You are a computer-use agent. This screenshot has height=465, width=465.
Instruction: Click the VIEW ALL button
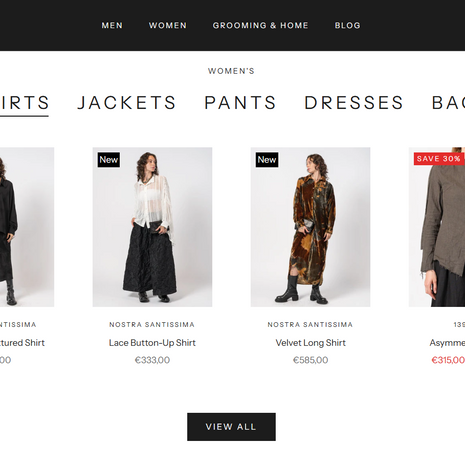[x=231, y=427]
